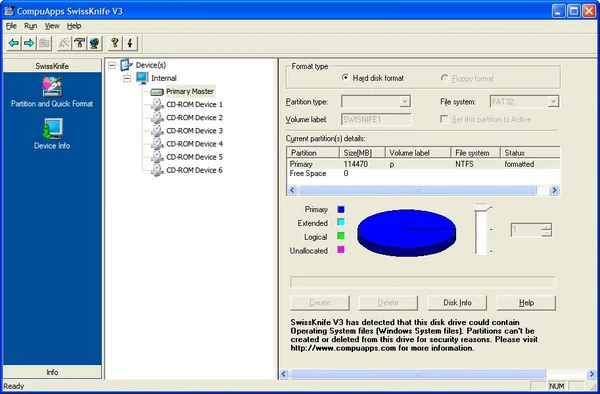
Task: Click the CD-ROM Device 1 disc icon
Action: click(x=157, y=104)
